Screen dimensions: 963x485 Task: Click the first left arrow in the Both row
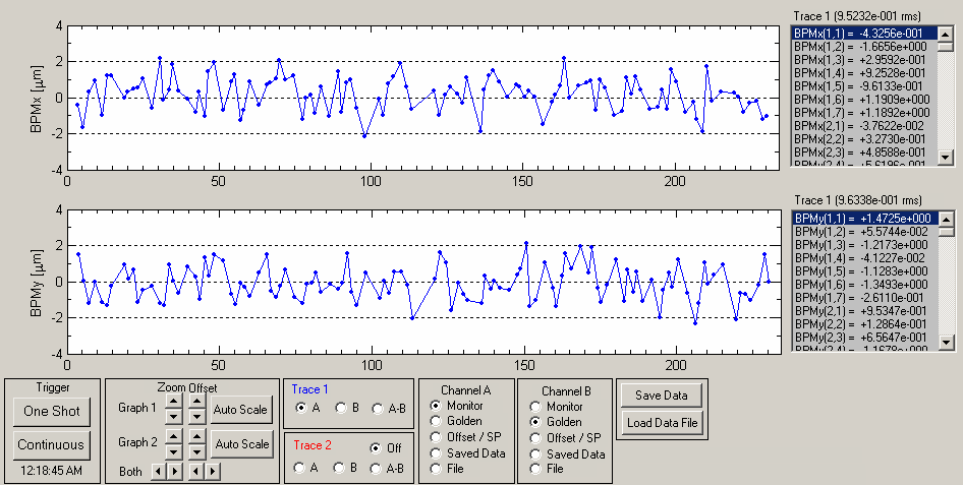158,471
